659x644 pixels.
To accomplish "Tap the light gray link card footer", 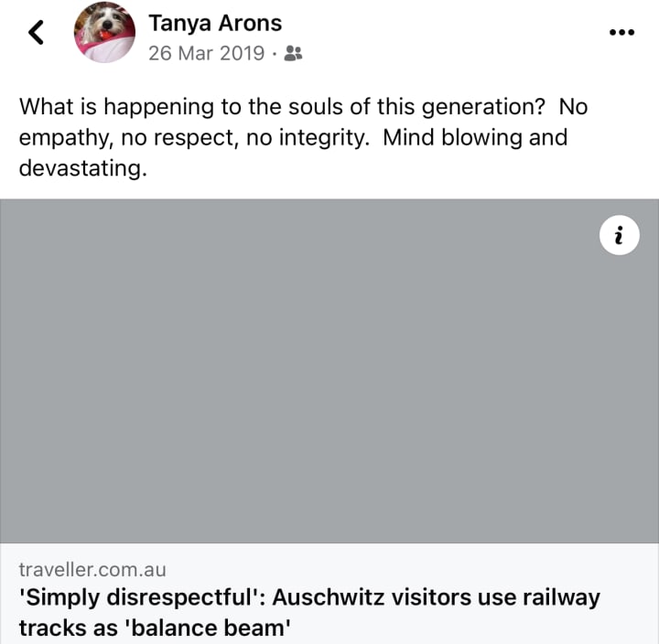I will point(329,593).
